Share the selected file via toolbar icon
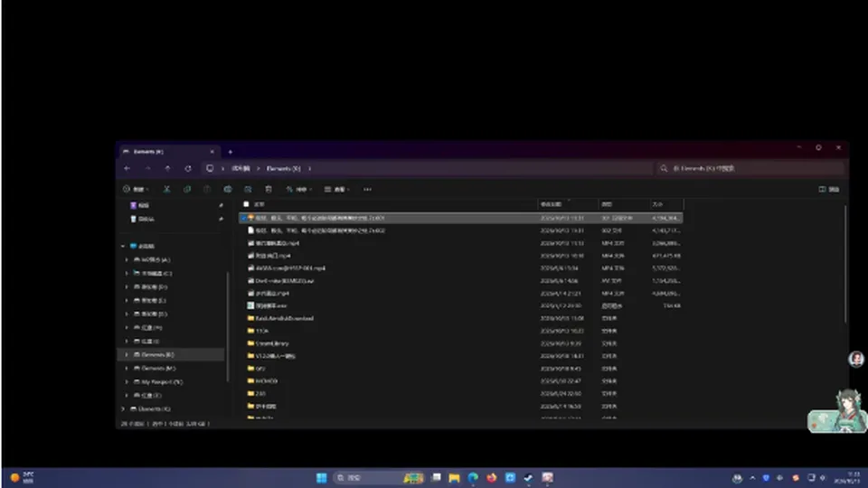The height and width of the screenshot is (488, 868). [x=248, y=189]
